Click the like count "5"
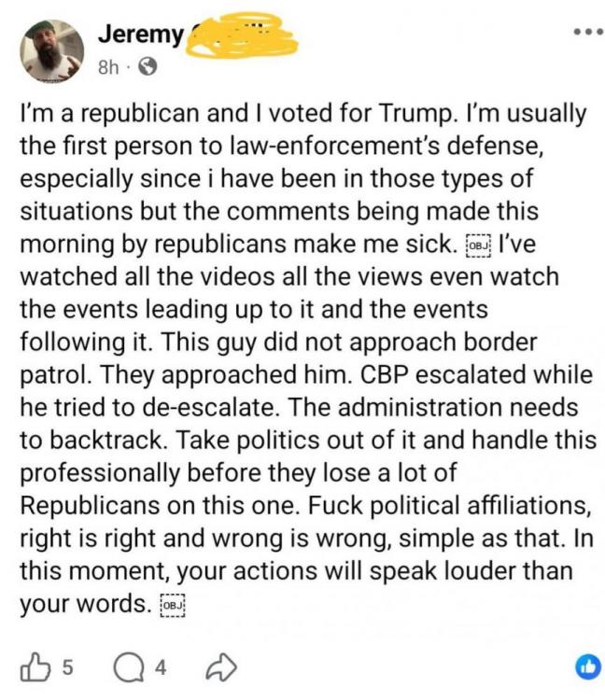The image size is (605, 700). [x=67, y=666]
